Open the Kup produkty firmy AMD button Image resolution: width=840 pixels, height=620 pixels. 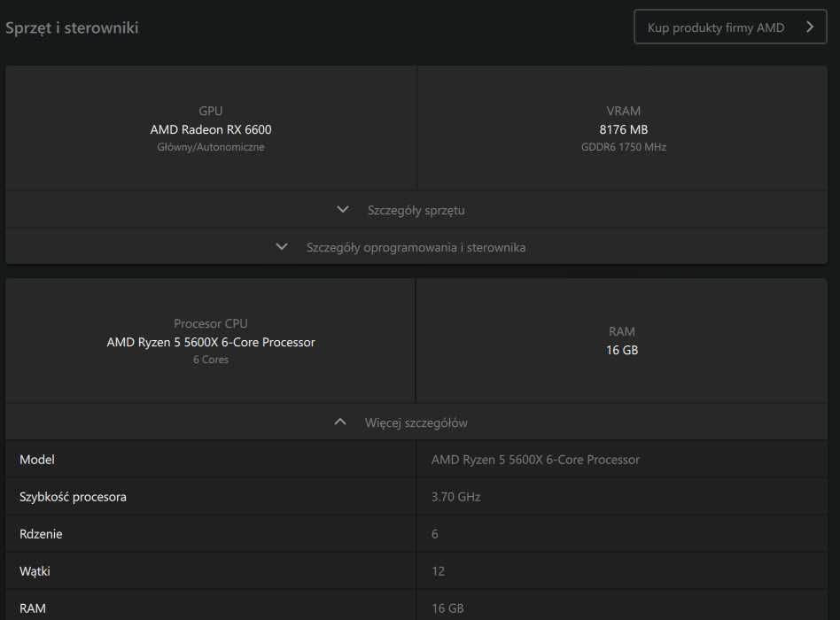click(729, 27)
